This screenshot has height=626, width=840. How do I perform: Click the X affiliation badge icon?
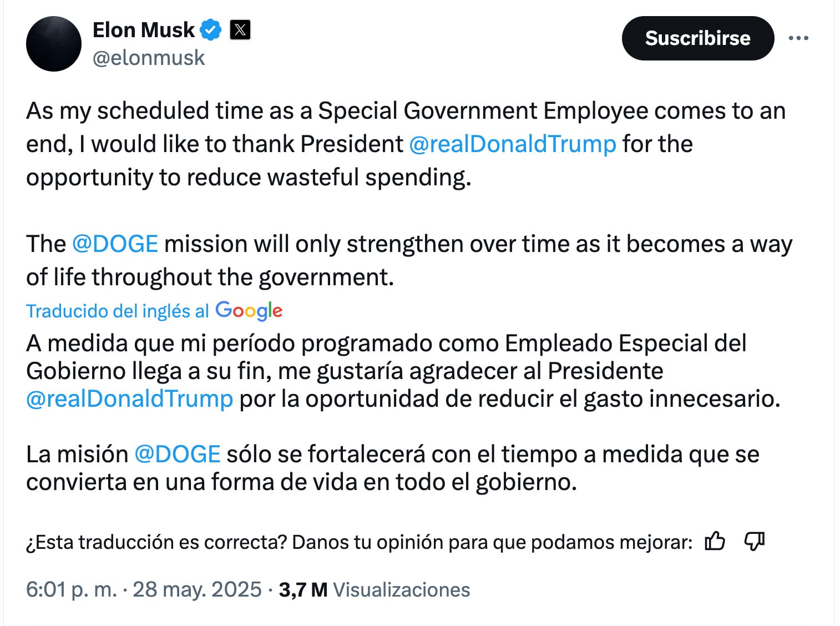pyautogui.click(x=240, y=30)
